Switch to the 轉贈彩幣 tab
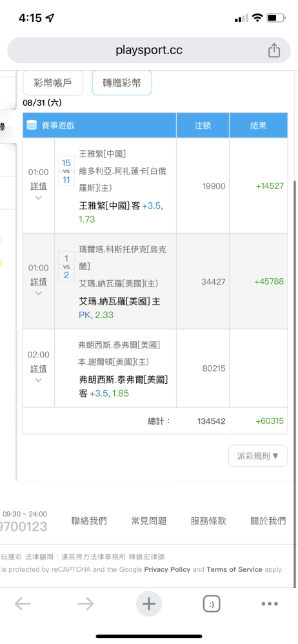298x644 pixels. [122, 83]
